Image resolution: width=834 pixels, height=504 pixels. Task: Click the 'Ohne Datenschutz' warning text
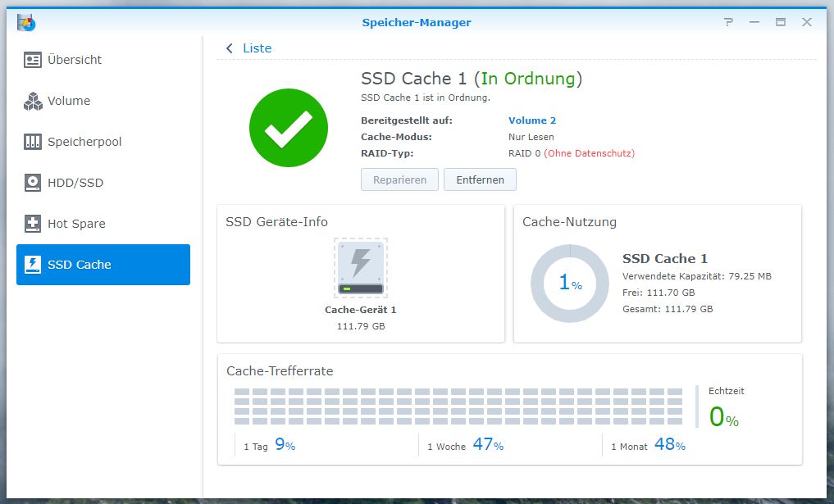(590, 153)
